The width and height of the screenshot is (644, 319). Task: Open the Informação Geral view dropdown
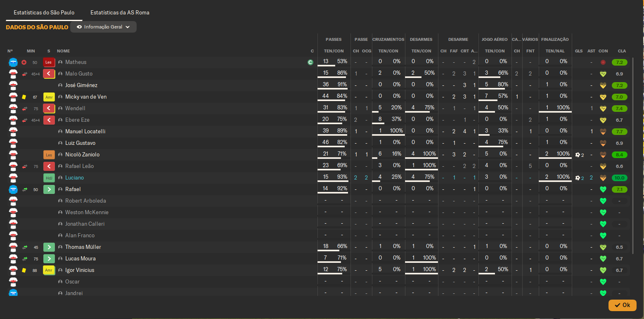(x=103, y=27)
